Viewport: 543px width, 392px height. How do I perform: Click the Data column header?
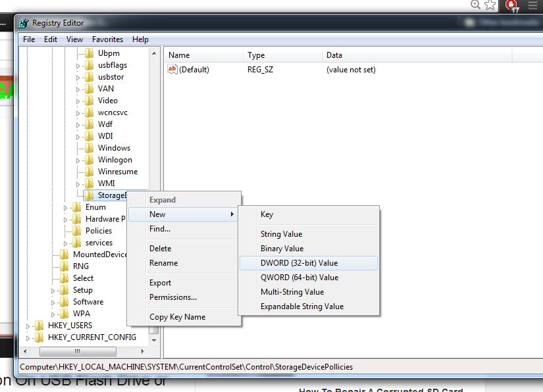[x=417, y=55]
